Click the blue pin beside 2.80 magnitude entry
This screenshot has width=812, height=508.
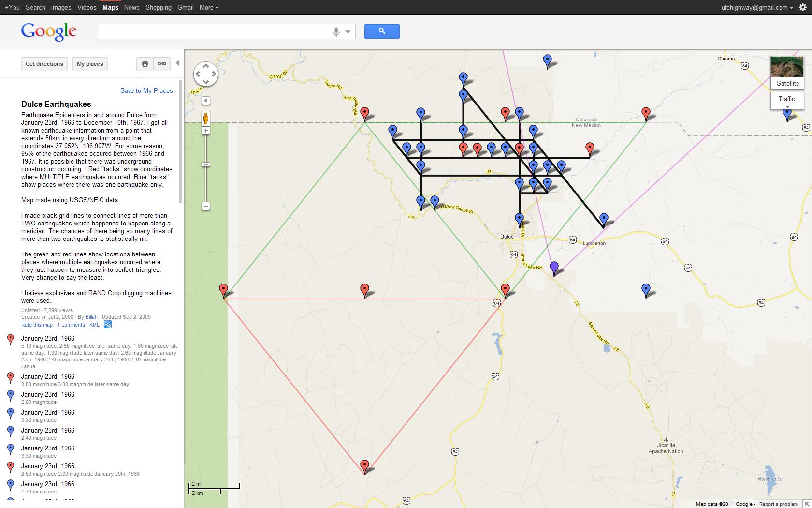pyautogui.click(x=11, y=396)
